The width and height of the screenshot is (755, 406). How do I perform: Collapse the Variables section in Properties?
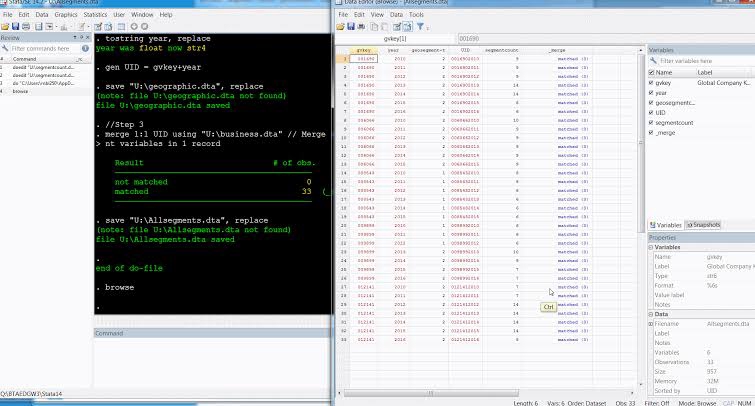pos(651,247)
